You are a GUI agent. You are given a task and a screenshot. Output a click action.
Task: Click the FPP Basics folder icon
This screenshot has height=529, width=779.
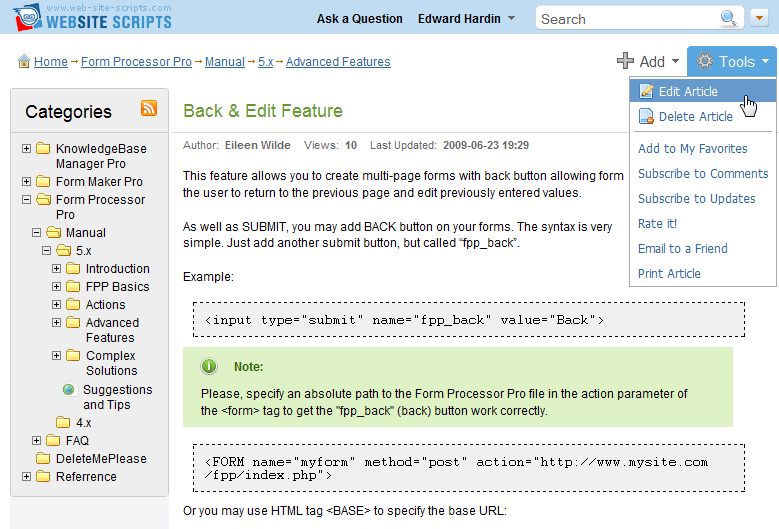pyautogui.click(x=73, y=286)
